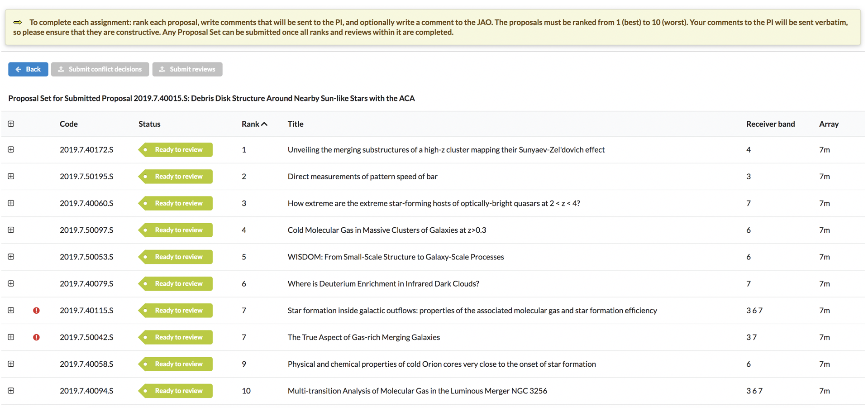Click the Rank column sort arrow

tap(265, 124)
